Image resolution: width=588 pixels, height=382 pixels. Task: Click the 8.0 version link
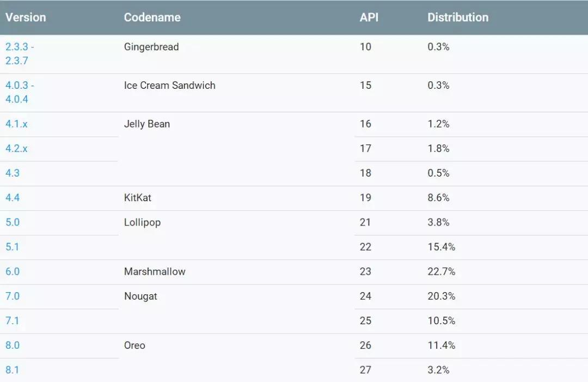[13, 345]
